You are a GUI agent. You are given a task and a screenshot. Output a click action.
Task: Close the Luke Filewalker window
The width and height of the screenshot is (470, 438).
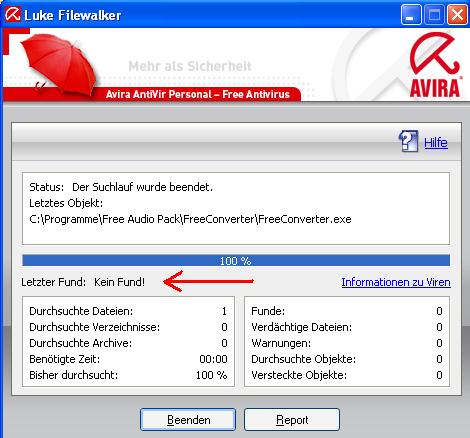[457, 15]
